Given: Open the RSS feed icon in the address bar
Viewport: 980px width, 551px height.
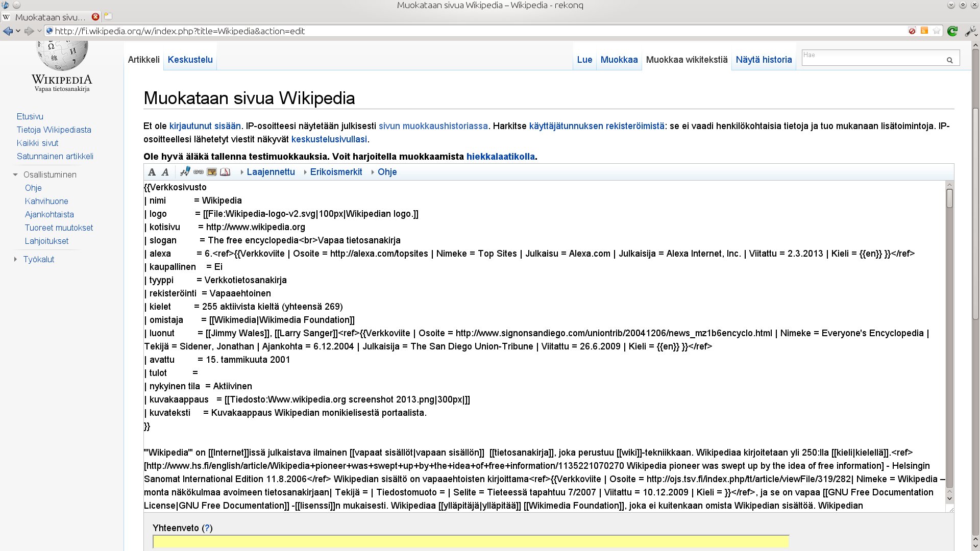Looking at the screenshot, I should coord(924,31).
